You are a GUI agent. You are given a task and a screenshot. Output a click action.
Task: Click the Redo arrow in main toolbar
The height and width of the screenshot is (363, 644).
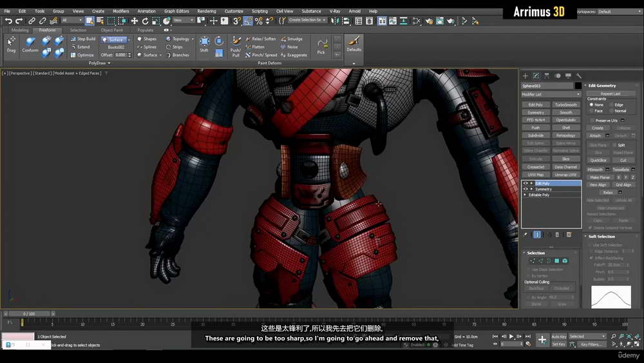coord(19,21)
